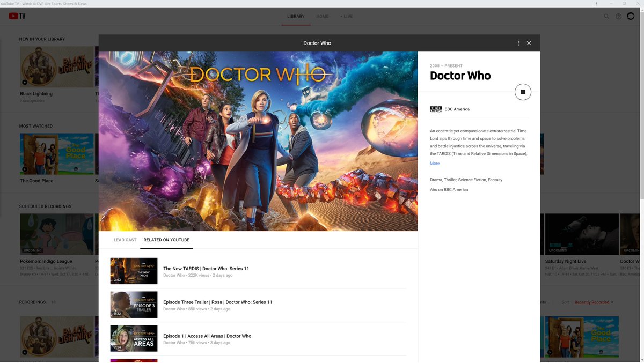Image resolution: width=644 pixels, height=363 pixels.
Task: Open The Good Place thumbnail in Recordings row
Action: tap(582, 337)
